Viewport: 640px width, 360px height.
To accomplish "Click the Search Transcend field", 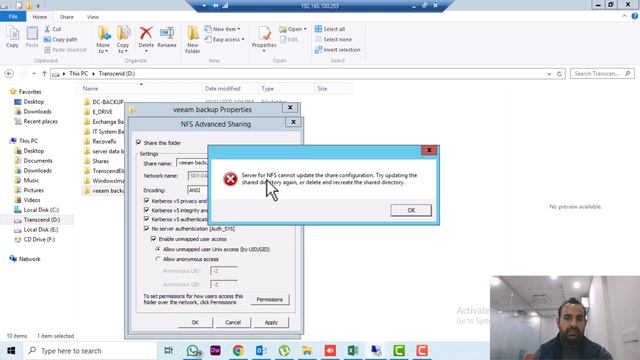I will click(x=602, y=73).
